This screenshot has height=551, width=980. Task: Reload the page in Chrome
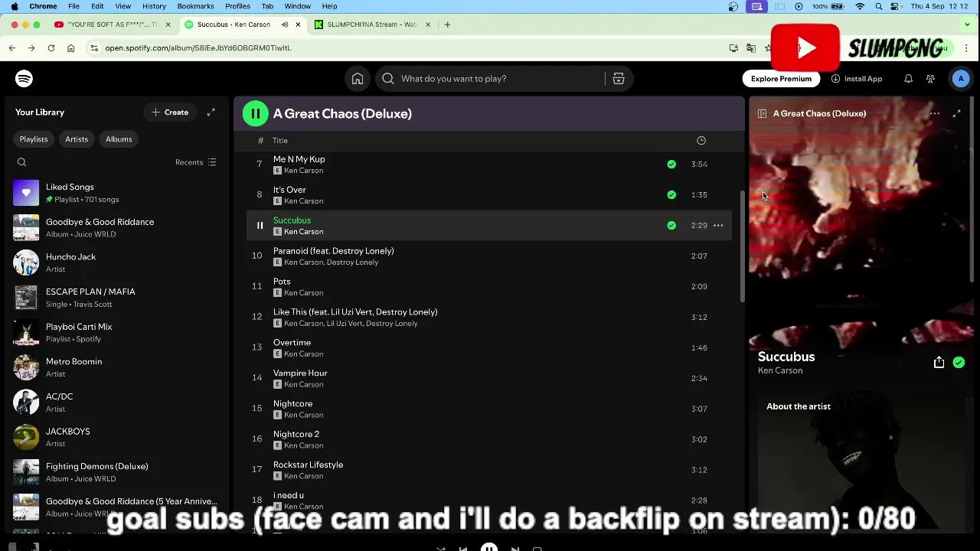pyautogui.click(x=51, y=48)
